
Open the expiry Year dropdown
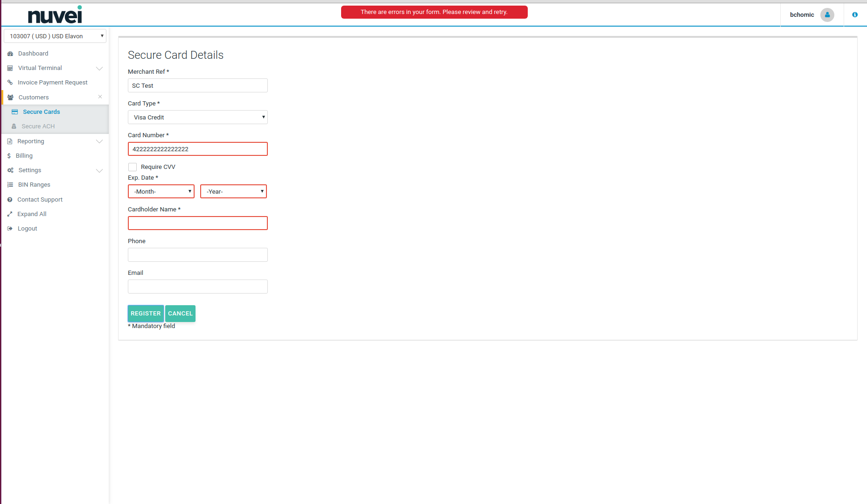coord(233,191)
